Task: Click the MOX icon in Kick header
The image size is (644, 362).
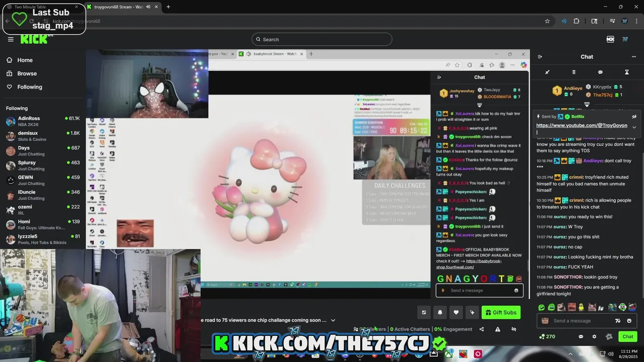Action: pos(610,39)
